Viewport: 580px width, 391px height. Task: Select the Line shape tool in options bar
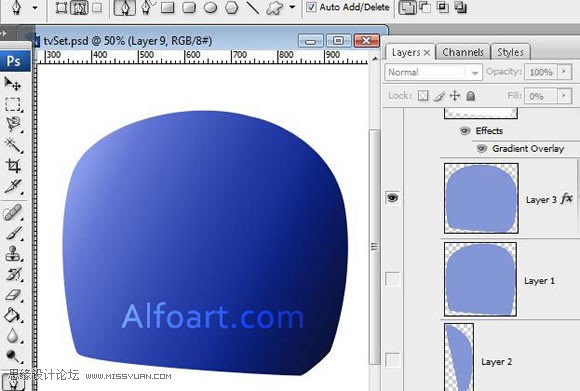[253, 7]
